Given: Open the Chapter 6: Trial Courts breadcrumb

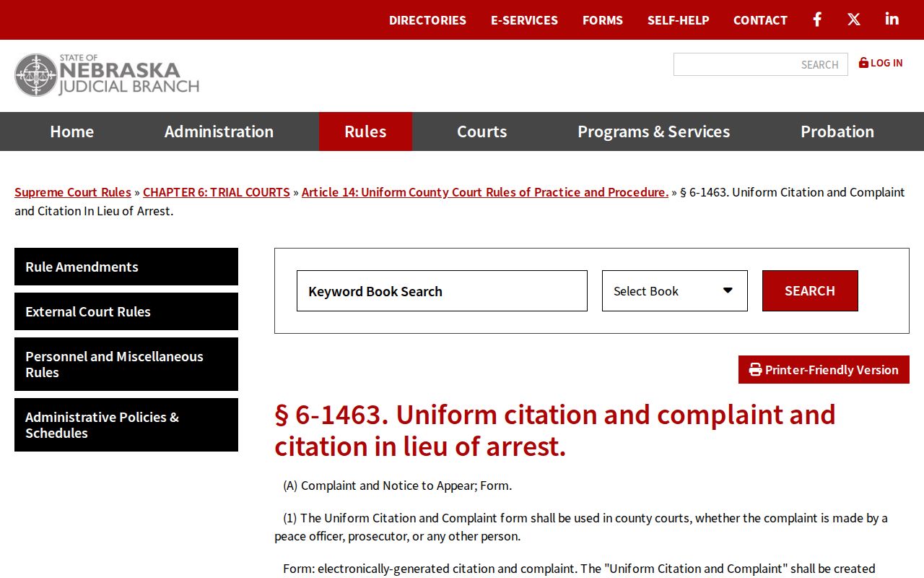Looking at the screenshot, I should (x=217, y=192).
